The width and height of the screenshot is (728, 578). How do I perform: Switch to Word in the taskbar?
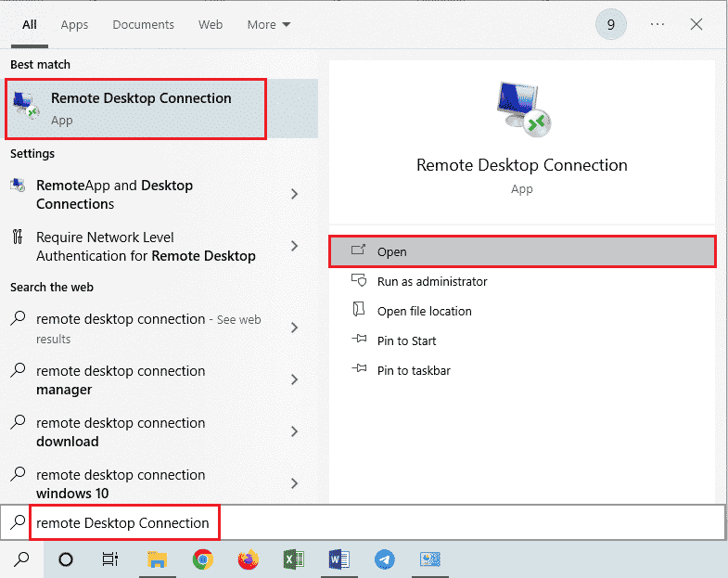point(338,559)
